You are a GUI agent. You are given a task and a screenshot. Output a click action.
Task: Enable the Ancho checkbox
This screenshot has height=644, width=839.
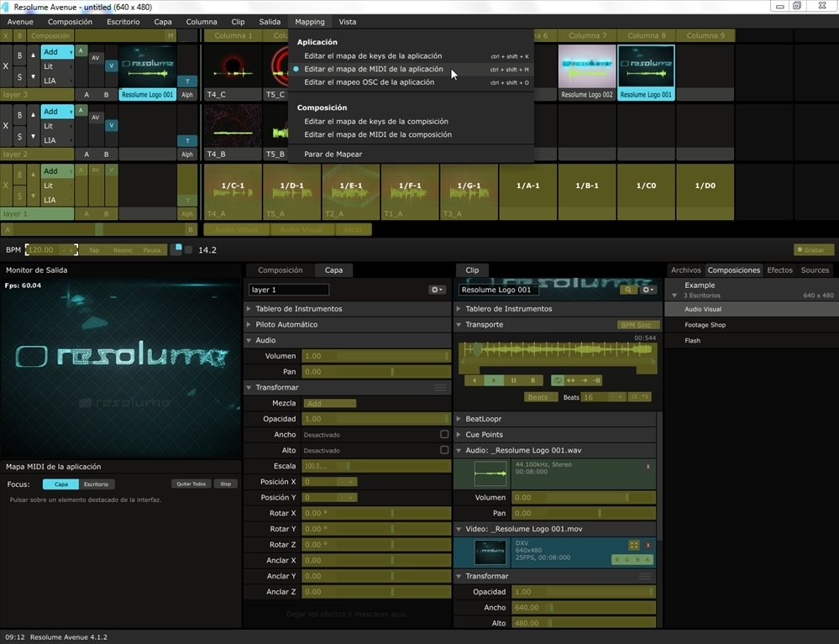point(444,434)
